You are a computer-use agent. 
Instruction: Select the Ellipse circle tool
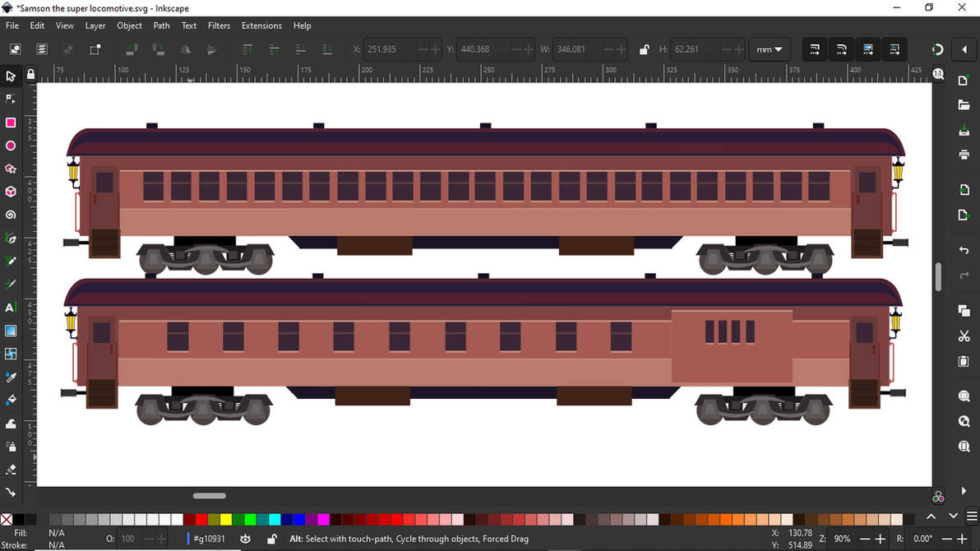[11, 146]
